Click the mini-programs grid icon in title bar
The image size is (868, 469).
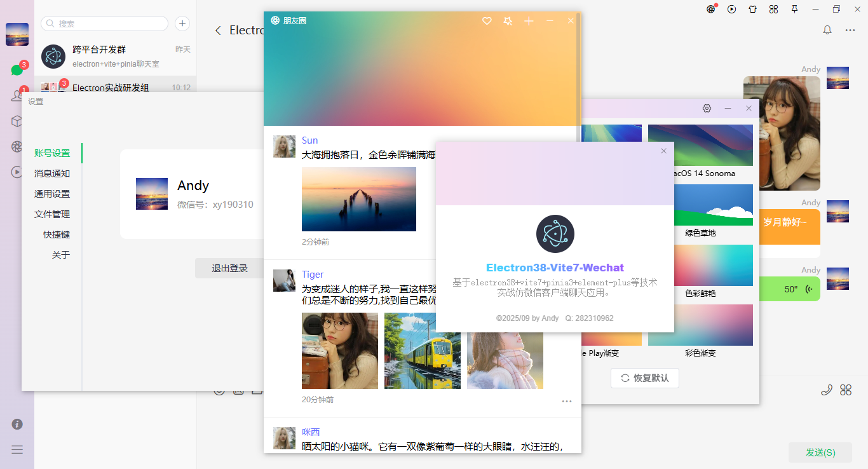773,10
